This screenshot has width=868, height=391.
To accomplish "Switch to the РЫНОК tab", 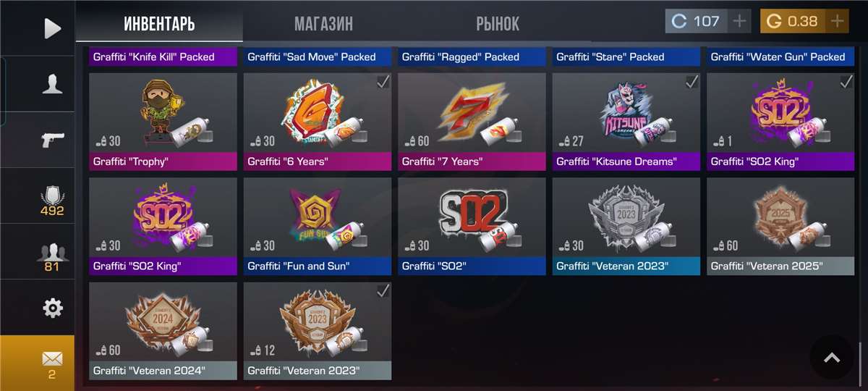I will click(498, 24).
